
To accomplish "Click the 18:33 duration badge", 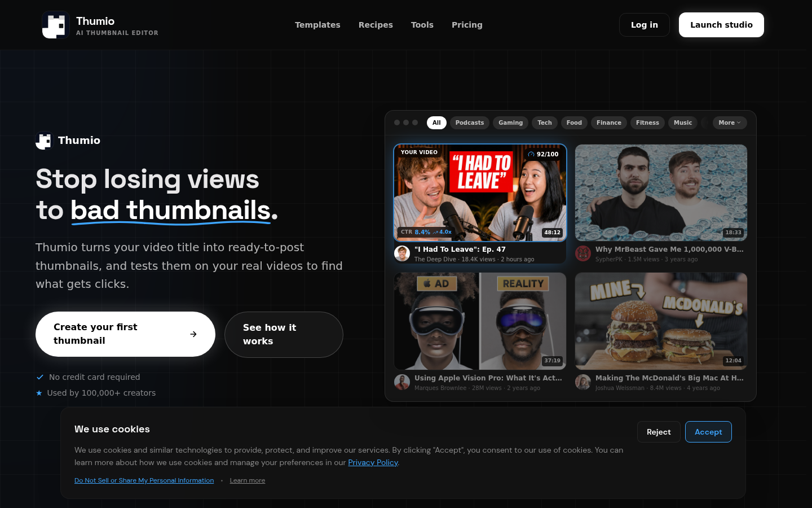I will (x=733, y=233).
